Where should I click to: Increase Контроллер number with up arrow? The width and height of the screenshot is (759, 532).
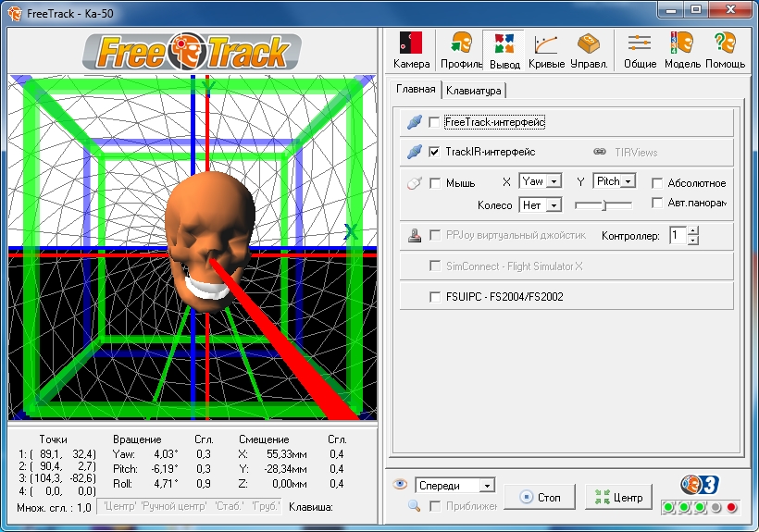coord(692,230)
